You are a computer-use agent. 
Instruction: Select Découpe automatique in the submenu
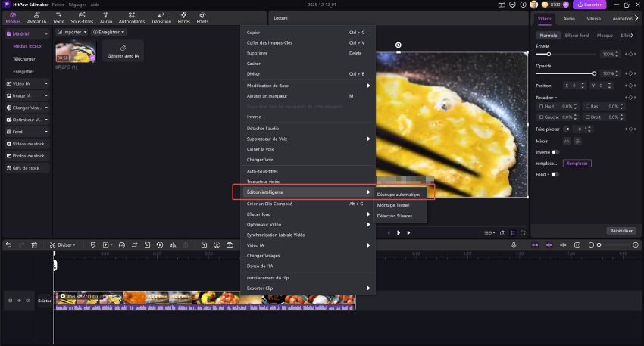(399, 195)
